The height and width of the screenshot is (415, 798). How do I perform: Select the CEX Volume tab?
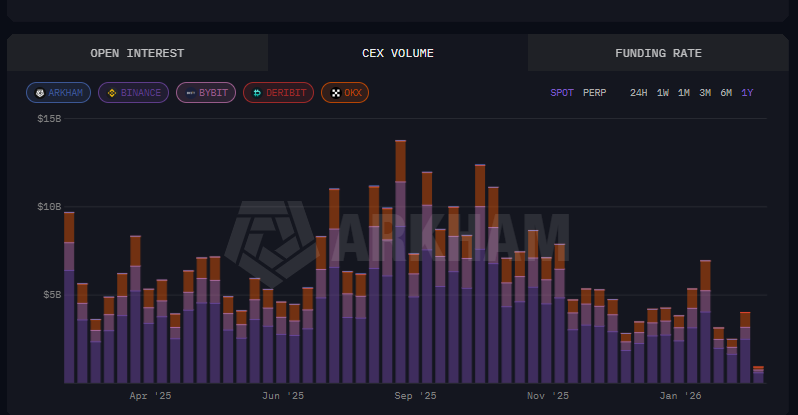pos(398,53)
